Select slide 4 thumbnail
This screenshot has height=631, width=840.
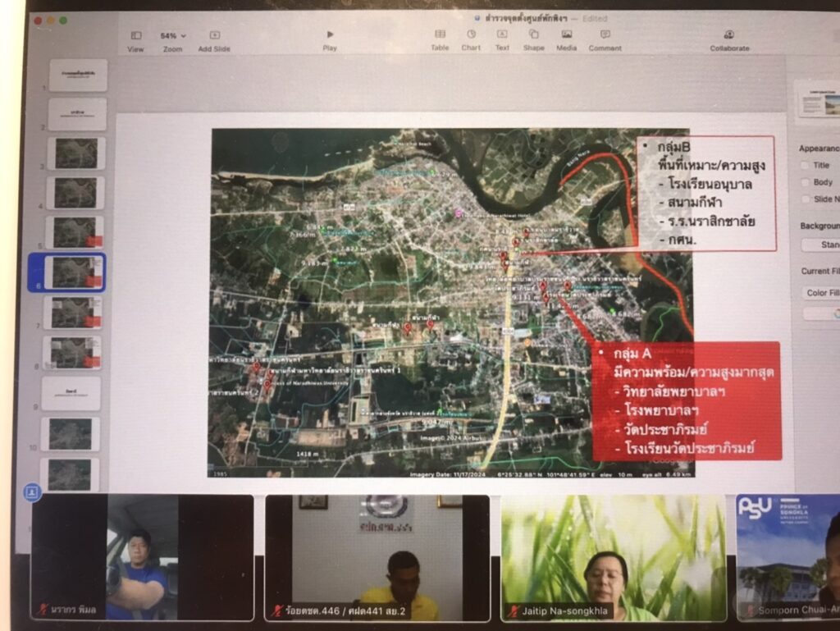pyautogui.click(x=75, y=193)
